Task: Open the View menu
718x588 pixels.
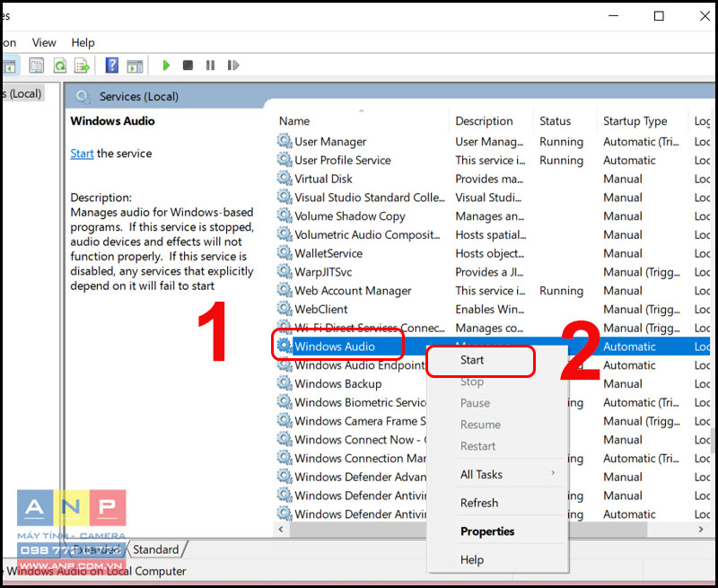Action: tap(44, 42)
